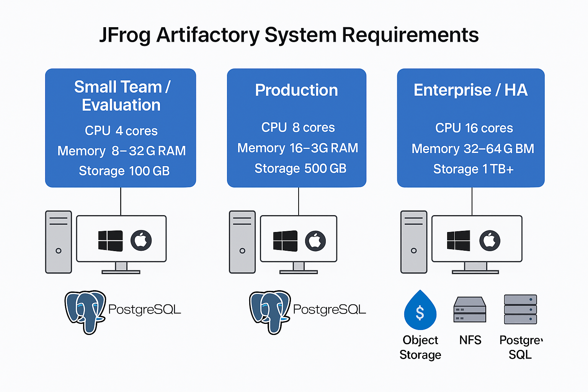Viewport: 588px width, 392px height.
Task: Click the Windows logo under Enterprise / HA
Action: (x=459, y=241)
